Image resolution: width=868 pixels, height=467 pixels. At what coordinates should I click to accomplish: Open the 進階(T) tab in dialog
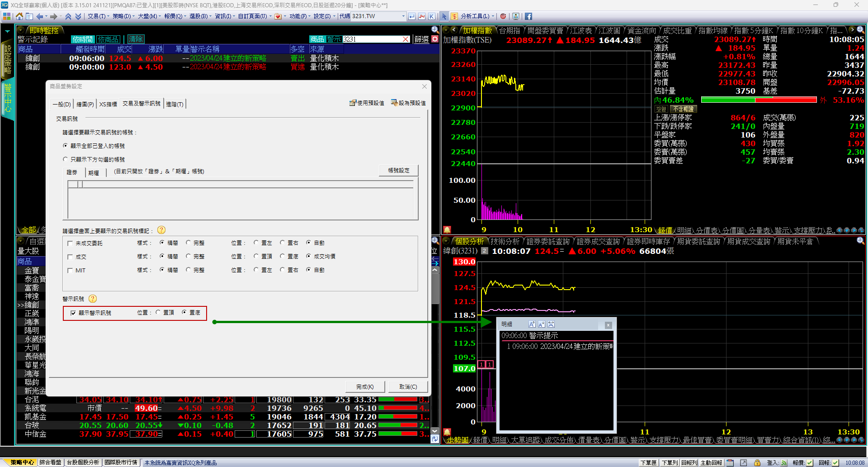click(x=175, y=104)
